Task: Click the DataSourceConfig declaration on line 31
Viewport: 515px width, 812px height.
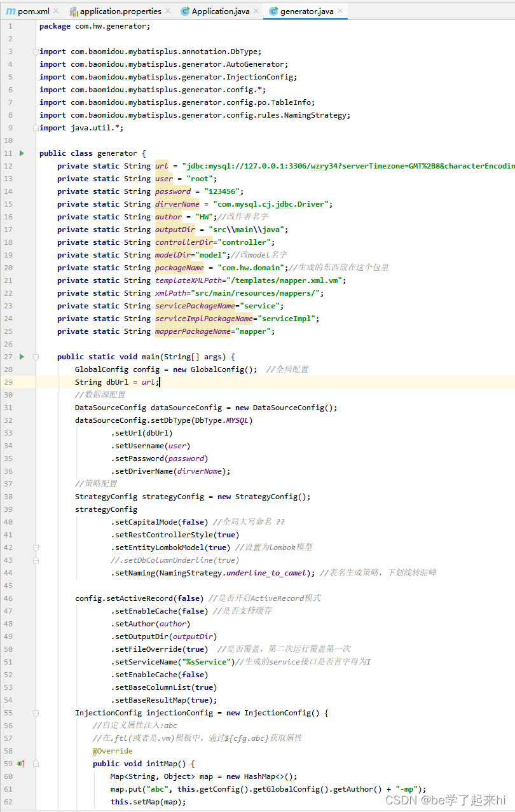Action: coord(206,408)
